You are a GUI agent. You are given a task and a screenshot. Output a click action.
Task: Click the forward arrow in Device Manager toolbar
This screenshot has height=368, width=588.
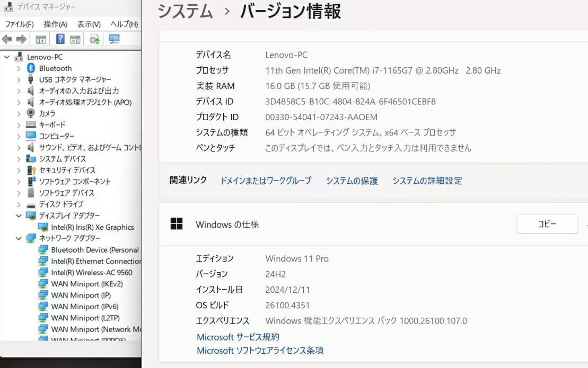[x=21, y=39]
